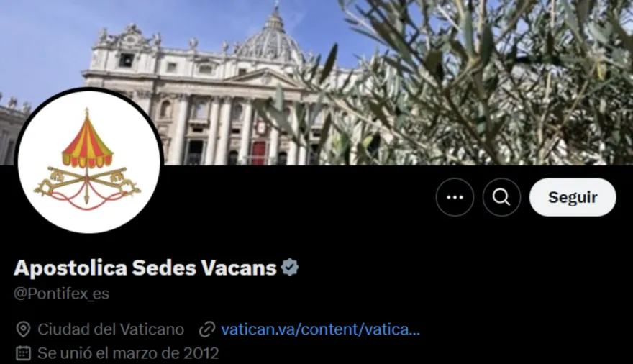Click the profile search magnifier icon
This screenshot has width=633, height=364.
pos(501,197)
